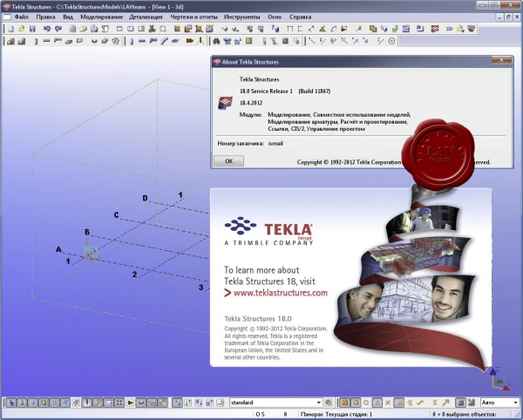
Task: Select the steel contour plate tool
Action: click(175, 41)
